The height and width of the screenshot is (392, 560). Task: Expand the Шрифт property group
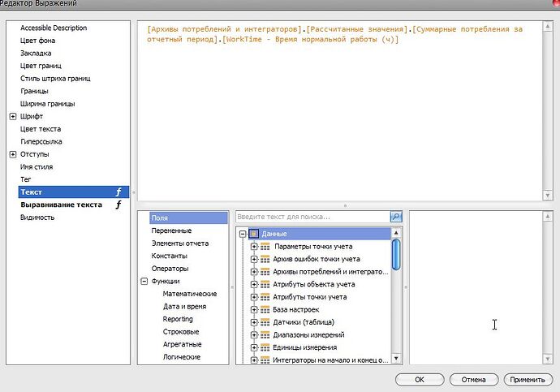pos(13,116)
